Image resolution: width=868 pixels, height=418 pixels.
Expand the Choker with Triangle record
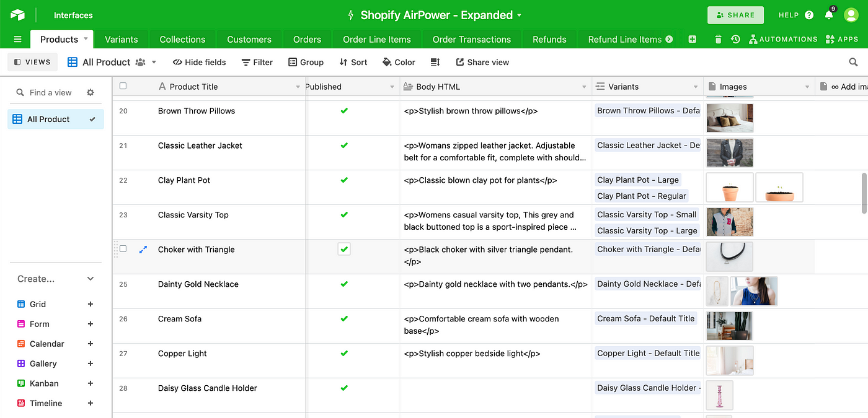click(143, 250)
